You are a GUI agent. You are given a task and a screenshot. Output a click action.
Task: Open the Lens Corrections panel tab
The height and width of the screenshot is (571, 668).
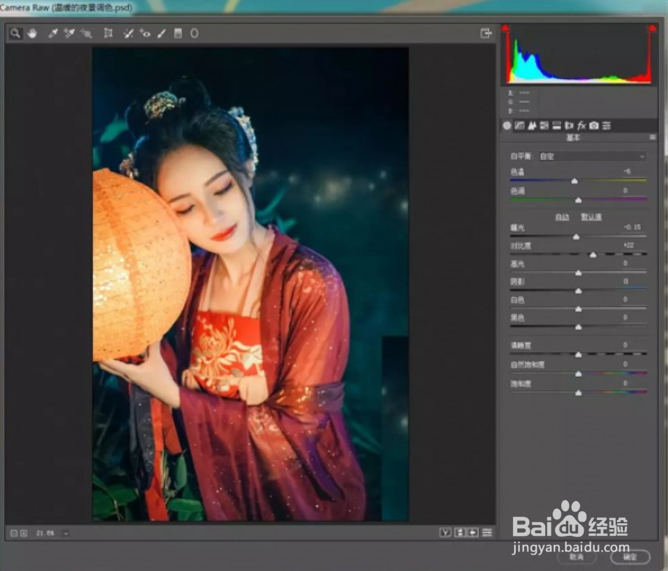pyautogui.click(x=569, y=125)
